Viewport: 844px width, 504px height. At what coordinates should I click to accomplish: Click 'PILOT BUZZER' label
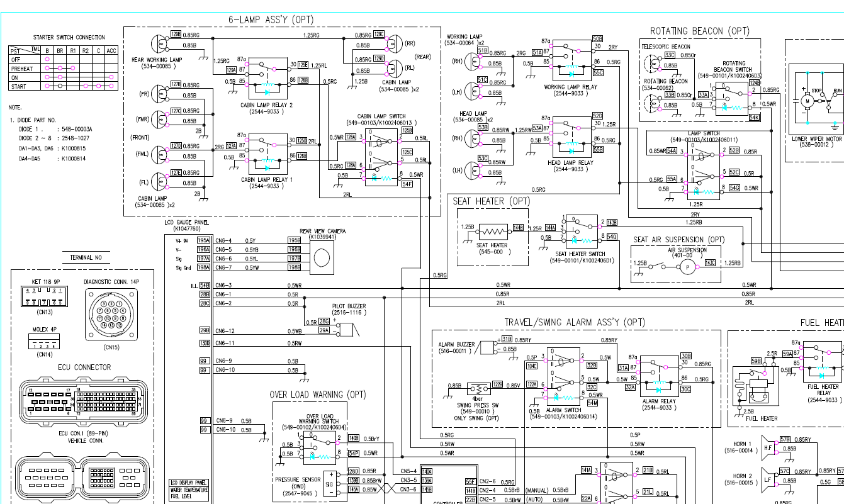tap(349, 306)
